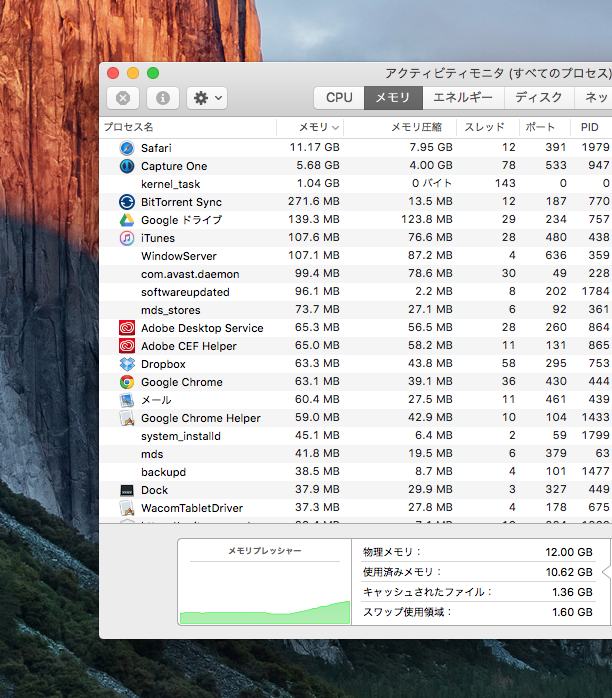Click the Dropbox box icon
612x698 pixels.
pos(127,364)
